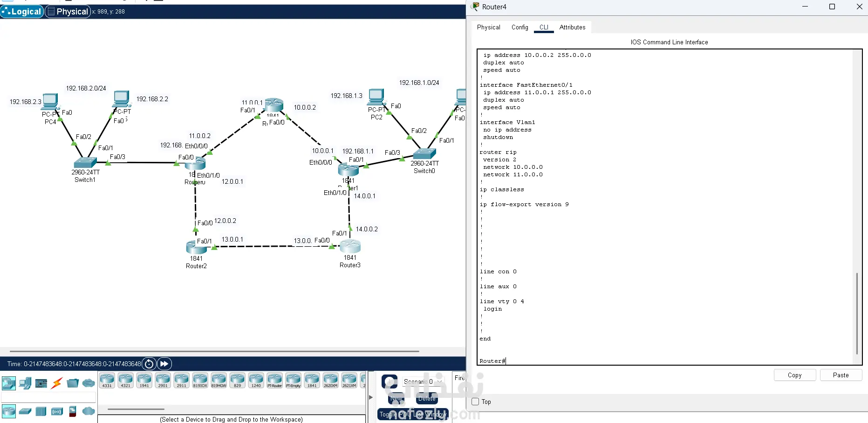Select the Routers subcategory icon
Image resolution: width=868 pixels, height=423 pixels.
[9, 411]
